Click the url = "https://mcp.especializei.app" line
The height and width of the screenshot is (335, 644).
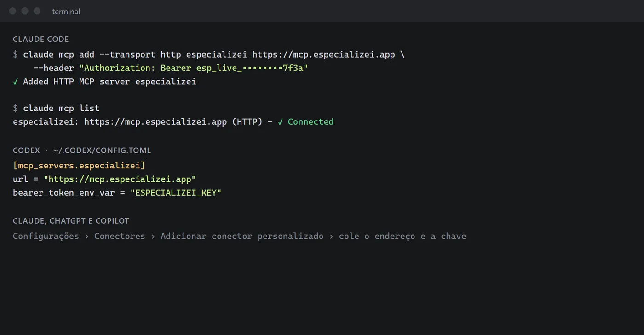(x=104, y=179)
